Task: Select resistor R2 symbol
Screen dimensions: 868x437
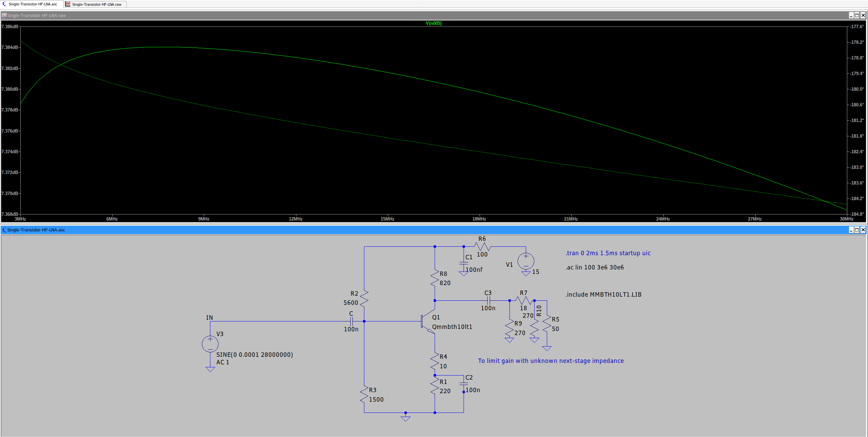Action: pos(364,298)
